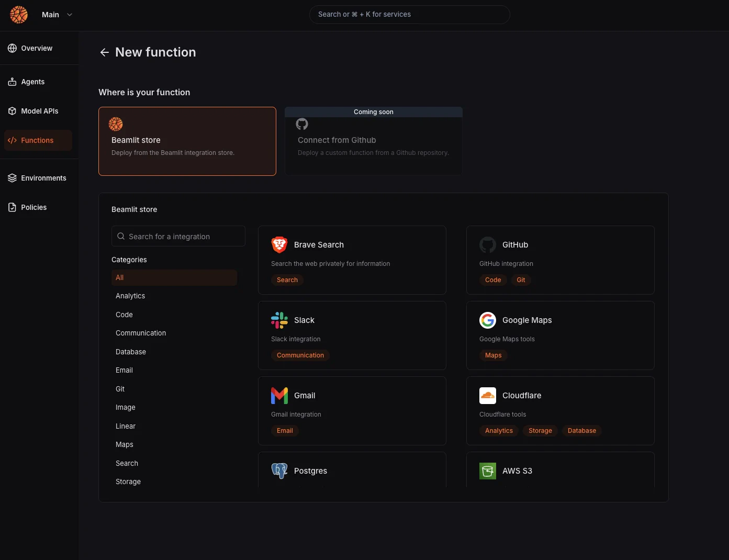Click the Maps tag on Google Maps card

pos(493,355)
